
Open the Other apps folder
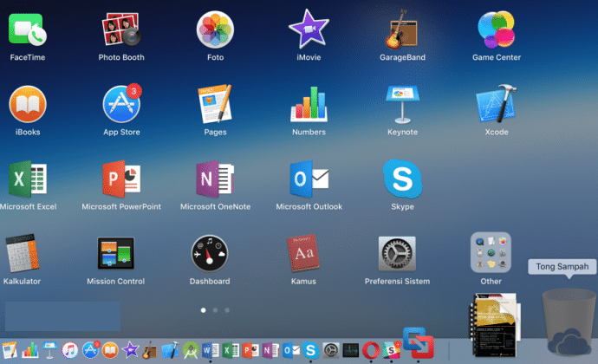pyautogui.click(x=491, y=252)
